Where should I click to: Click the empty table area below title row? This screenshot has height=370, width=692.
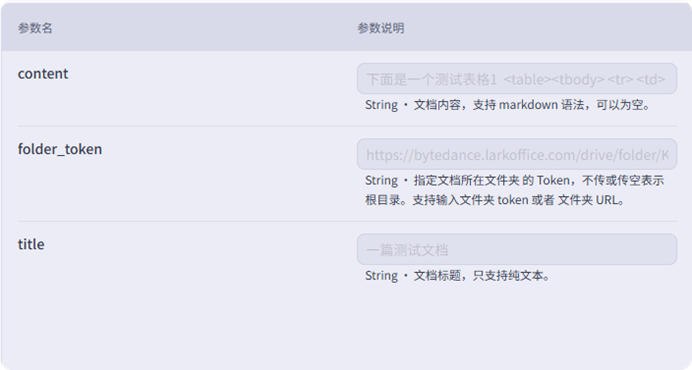[x=347, y=329]
